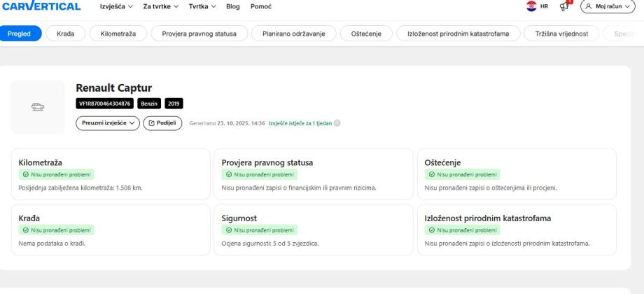
Task: Open the Krađa summary card heading
Action: coord(29,218)
